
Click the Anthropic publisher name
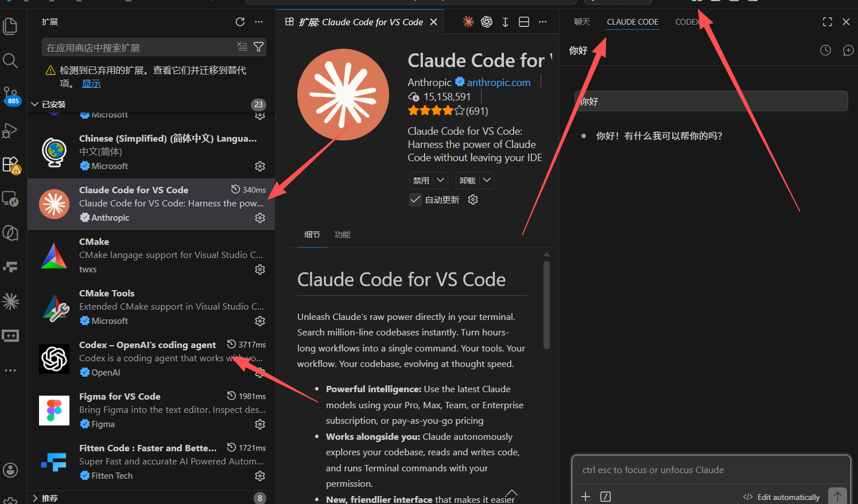point(429,83)
